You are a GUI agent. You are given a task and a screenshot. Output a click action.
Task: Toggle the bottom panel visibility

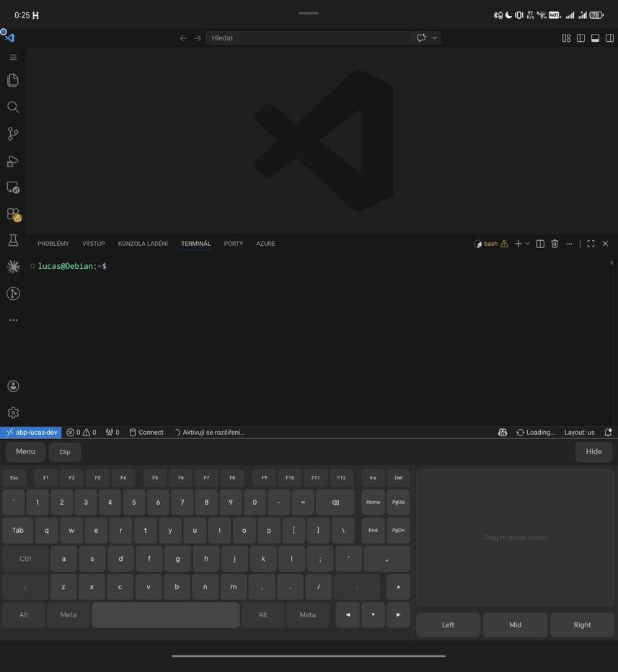pos(595,38)
